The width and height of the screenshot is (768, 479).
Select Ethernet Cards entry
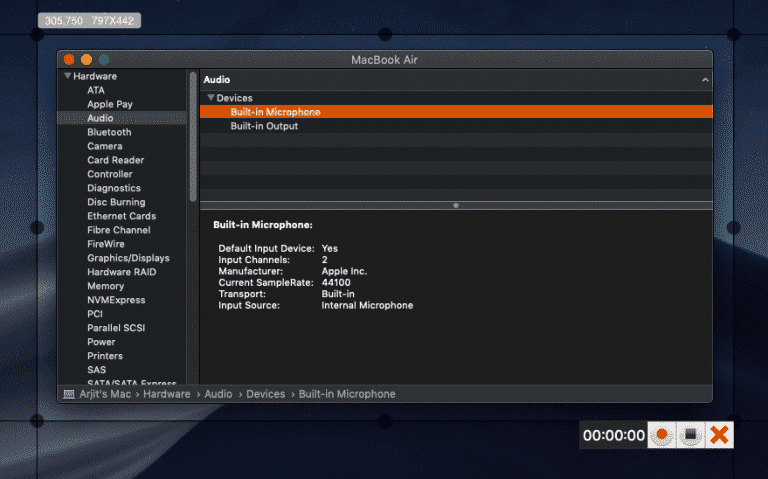(121, 216)
